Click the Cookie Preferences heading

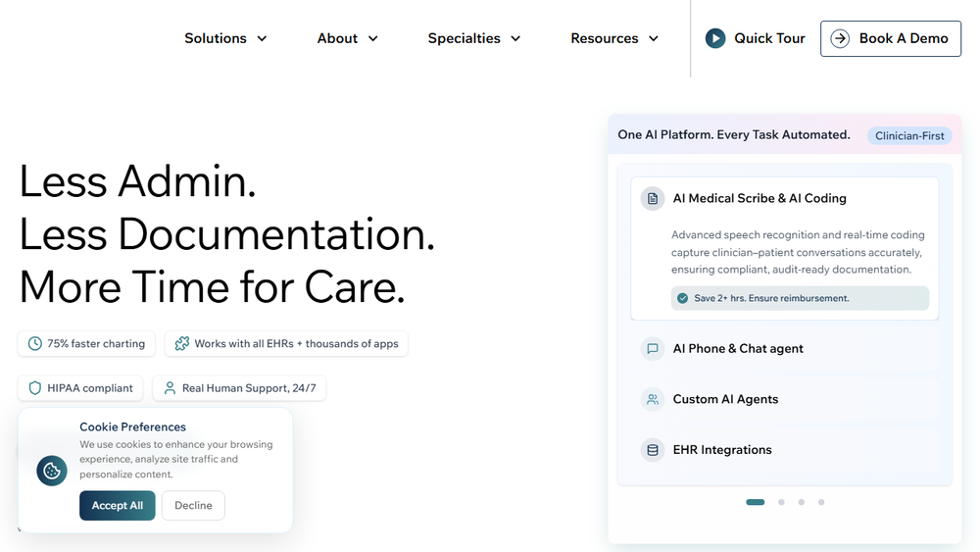[x=132, y=427]
